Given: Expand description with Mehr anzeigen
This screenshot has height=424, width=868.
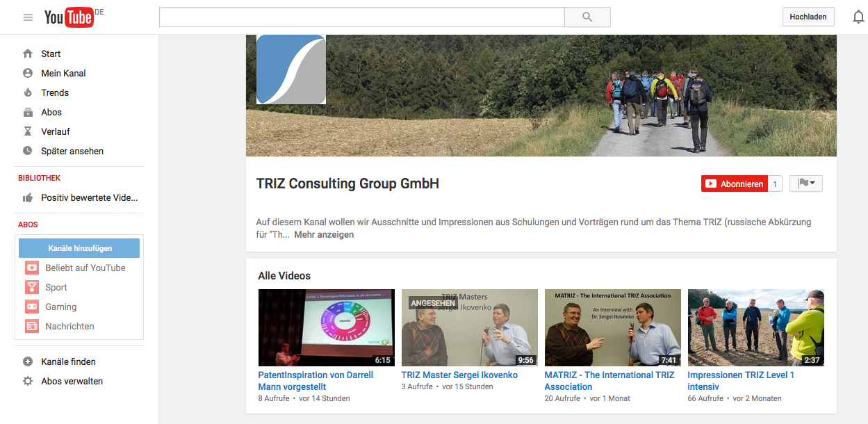Looking at the screenshot, I should click(324, 235).
